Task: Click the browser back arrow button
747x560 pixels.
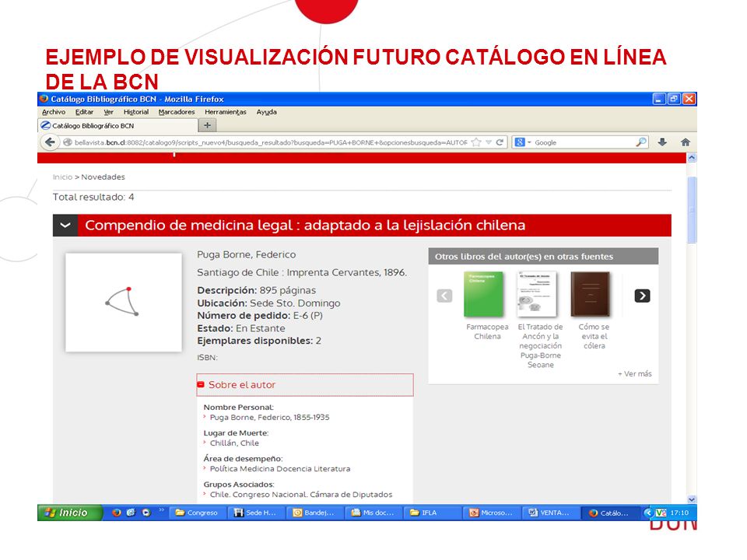Action: click(x=50, y=142)
